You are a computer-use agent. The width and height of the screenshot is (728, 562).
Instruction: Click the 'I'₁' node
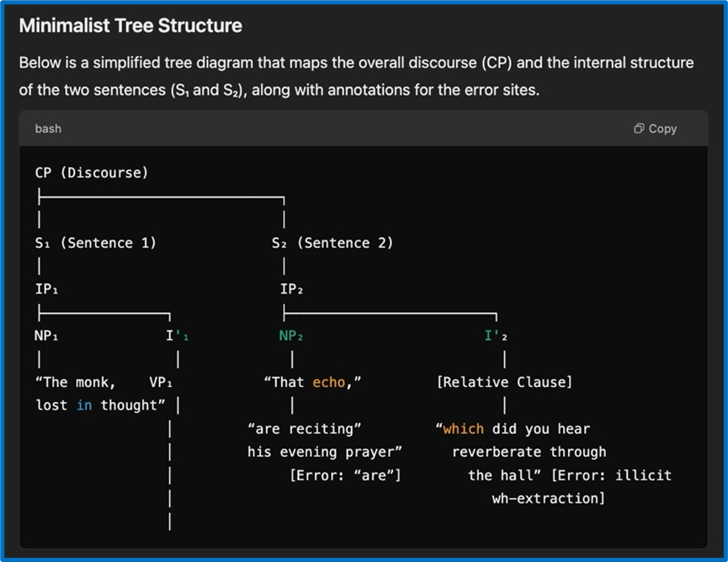178,336
